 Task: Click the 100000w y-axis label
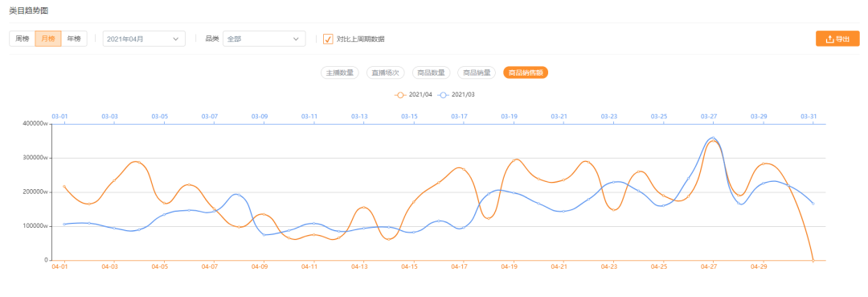36,226
